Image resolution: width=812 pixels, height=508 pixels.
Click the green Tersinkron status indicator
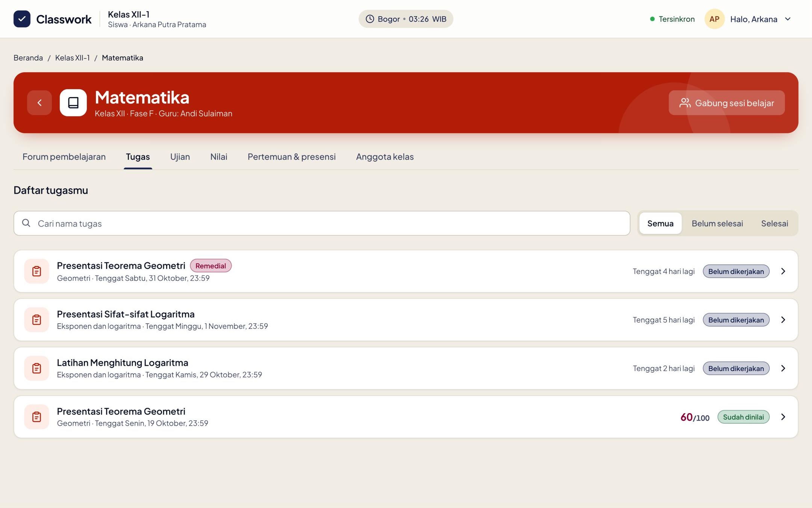click(672, 19)
